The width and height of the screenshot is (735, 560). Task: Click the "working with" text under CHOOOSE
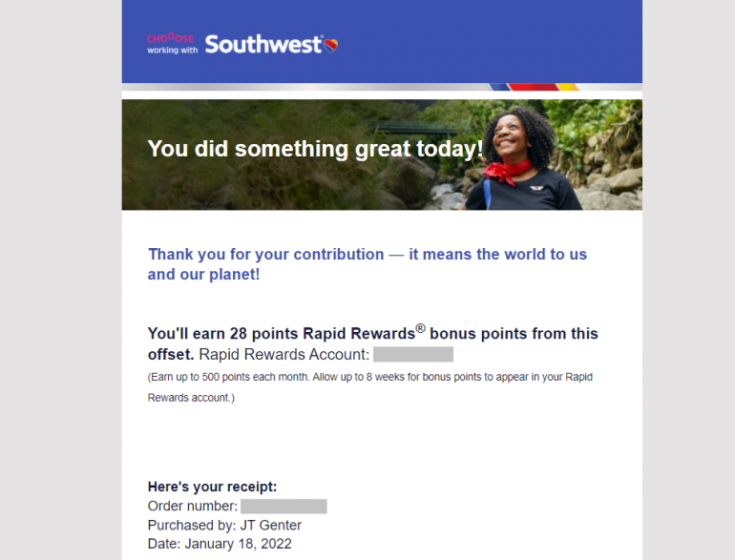point(172,51)
